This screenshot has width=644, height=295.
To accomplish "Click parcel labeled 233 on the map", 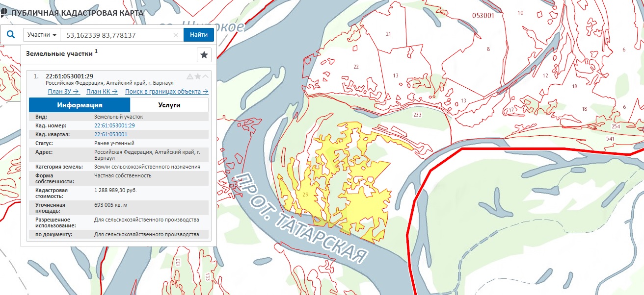I will tap(417, 115).
